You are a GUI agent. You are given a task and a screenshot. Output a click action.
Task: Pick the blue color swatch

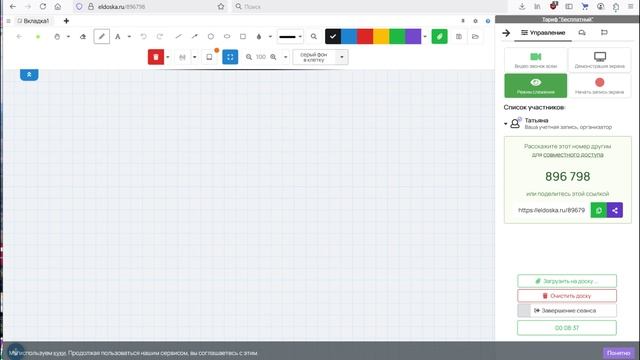(349, 36)
